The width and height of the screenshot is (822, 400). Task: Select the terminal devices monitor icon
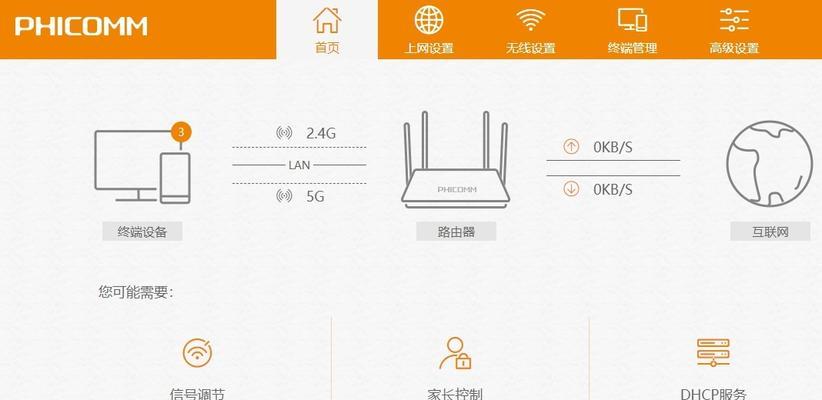(x=142, y=166)
